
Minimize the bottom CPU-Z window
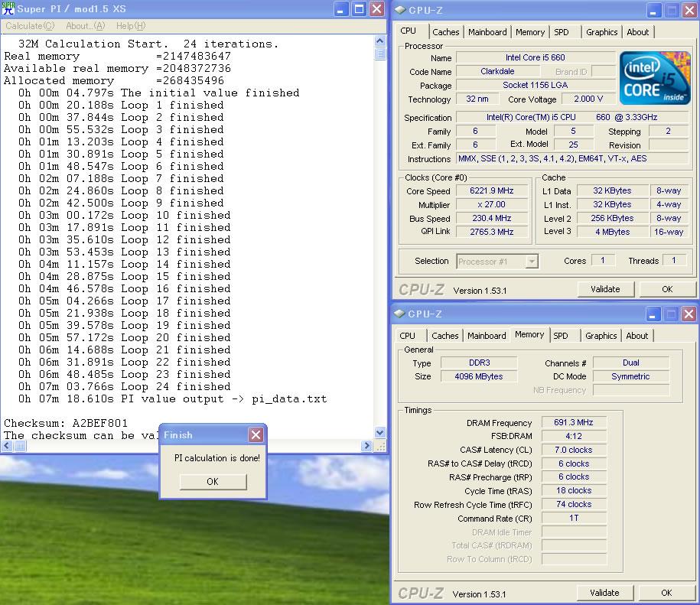tap(653, 314)
